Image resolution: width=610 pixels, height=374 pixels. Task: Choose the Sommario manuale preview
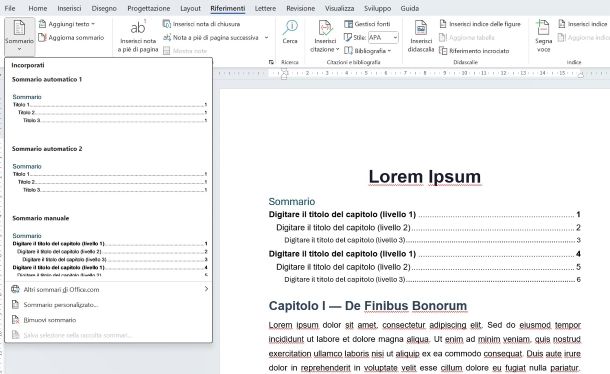[x=109, y=255]
